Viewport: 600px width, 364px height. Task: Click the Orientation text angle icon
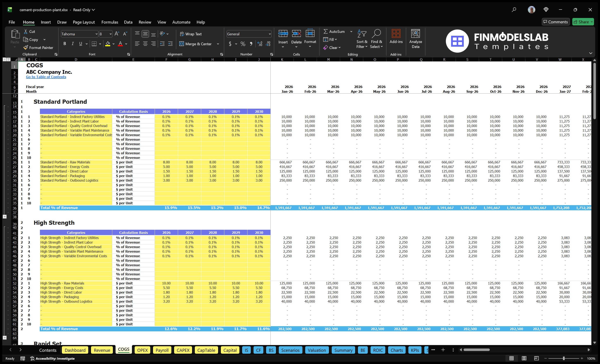point(163,34)
